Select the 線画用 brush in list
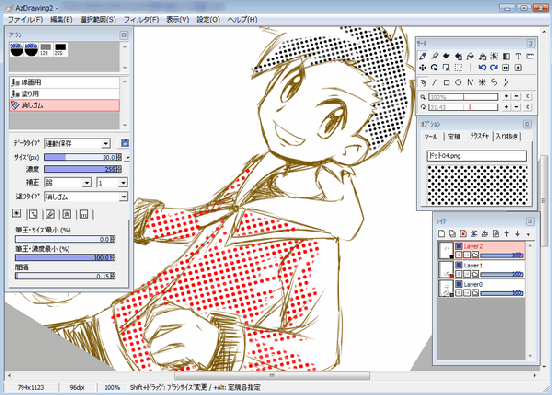The width and height of the screenshot is (552, 395). point(64,82)
